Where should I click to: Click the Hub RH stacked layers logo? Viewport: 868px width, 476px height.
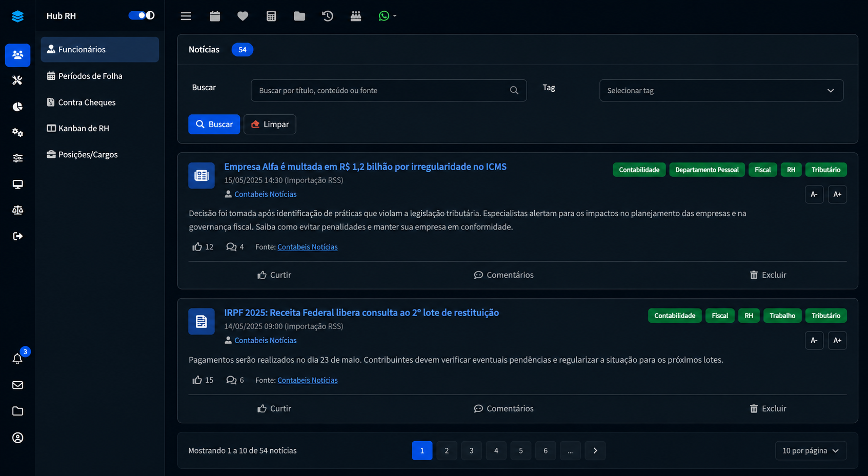click(x=17, y=16)
